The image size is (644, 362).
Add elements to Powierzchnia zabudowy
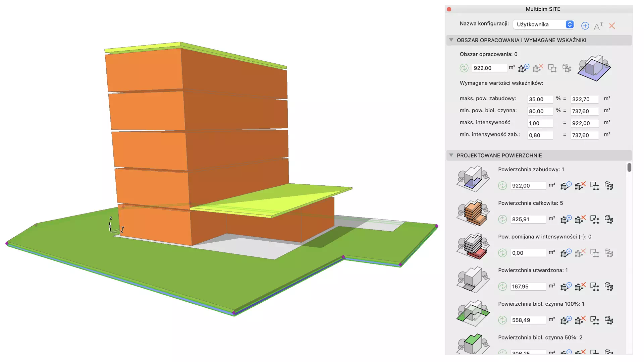[566, 186]
